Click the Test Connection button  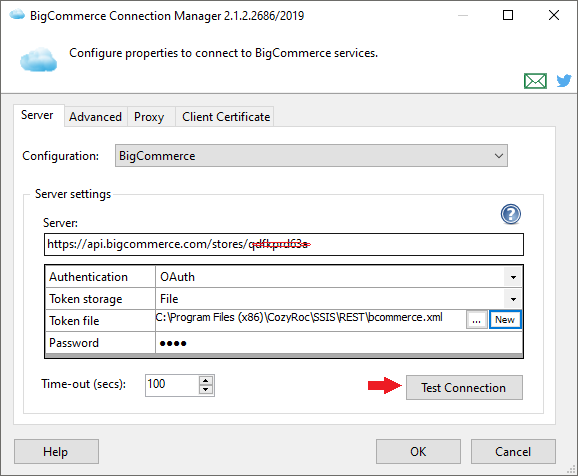(x=464, y=388)
